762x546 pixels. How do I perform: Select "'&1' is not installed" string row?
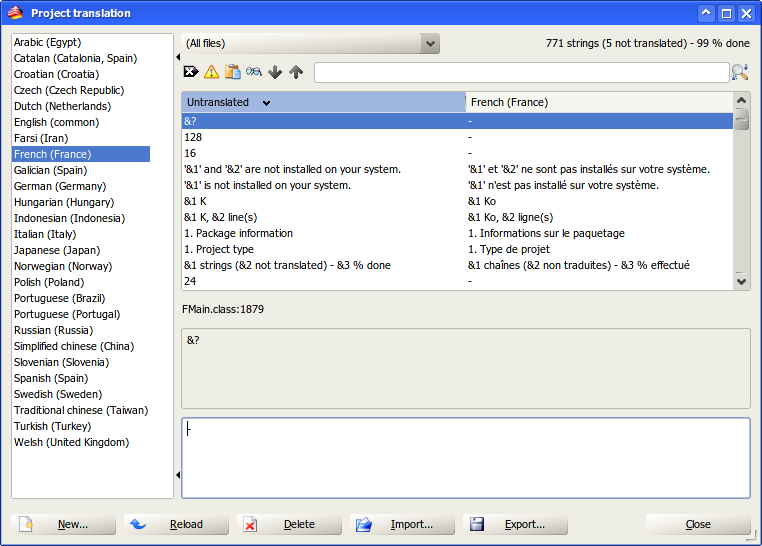457,186
